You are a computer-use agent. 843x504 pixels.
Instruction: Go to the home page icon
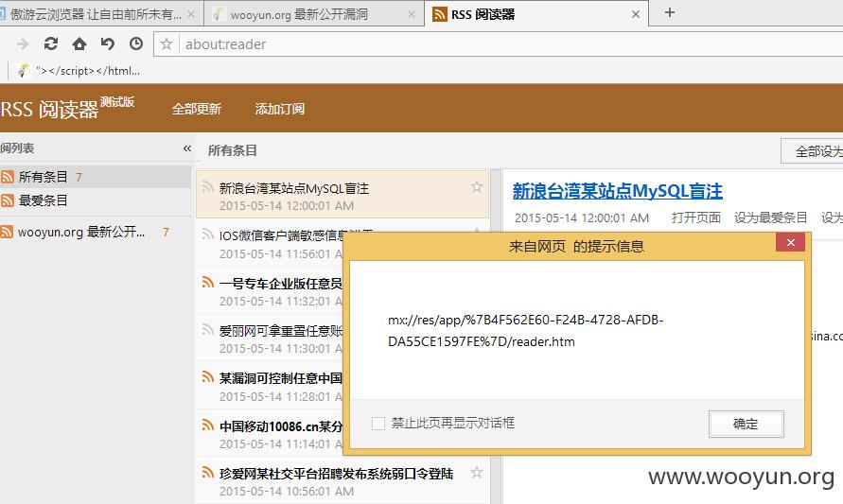[79, 44]
